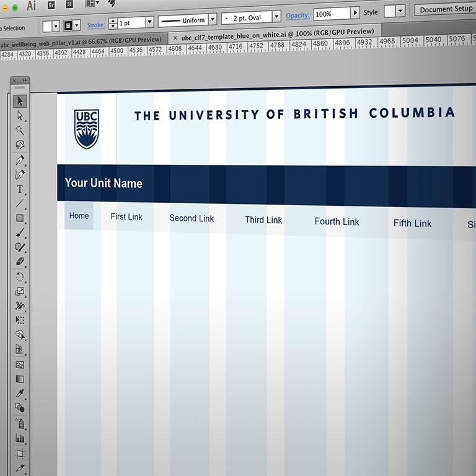This screenshot has width=476, height=476.
Task: Close the ubc_clf7_template_blue_on_white.ai tab
Action: [x=175, y=38]
